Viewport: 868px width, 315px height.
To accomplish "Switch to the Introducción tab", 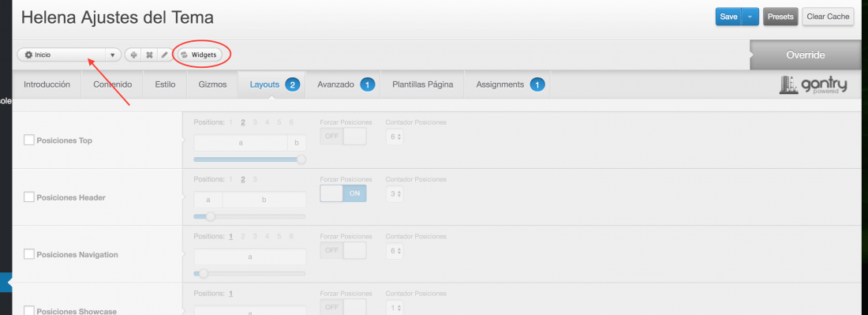I will (47, 84).
